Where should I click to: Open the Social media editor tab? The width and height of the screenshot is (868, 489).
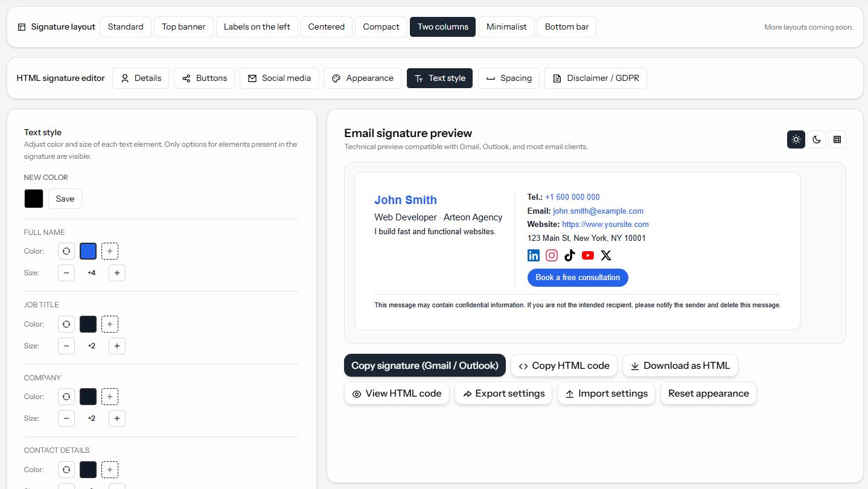[279, 78]
